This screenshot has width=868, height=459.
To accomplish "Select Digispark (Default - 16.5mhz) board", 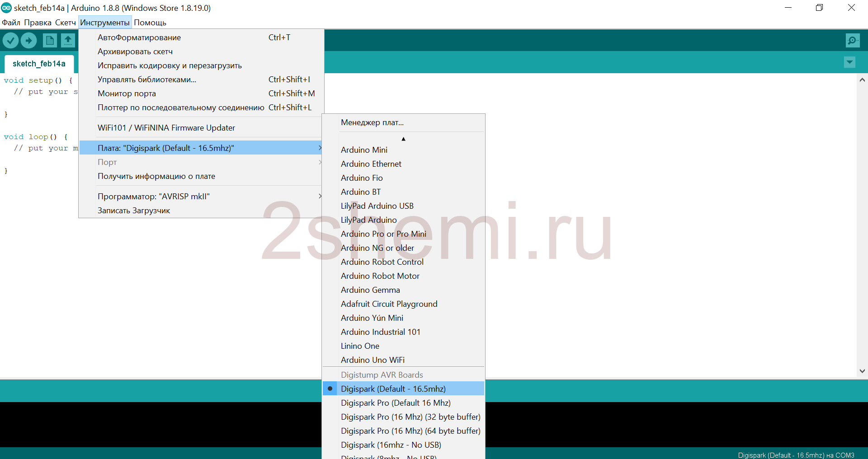I will pyautogui.click(x=403, y=389).
